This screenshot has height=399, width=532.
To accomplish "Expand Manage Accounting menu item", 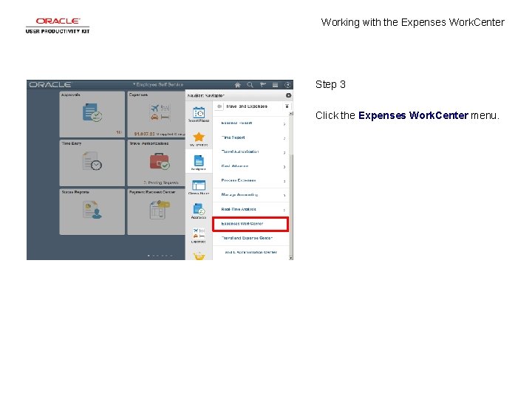I will point(250,195).
